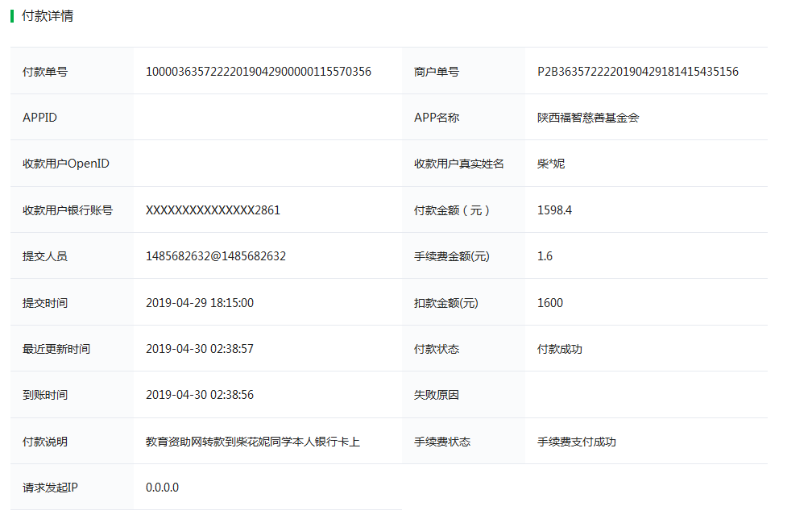Click the fee status 手续费支付成功
This screenshot has width=812, height=523.
click(577, 442)
